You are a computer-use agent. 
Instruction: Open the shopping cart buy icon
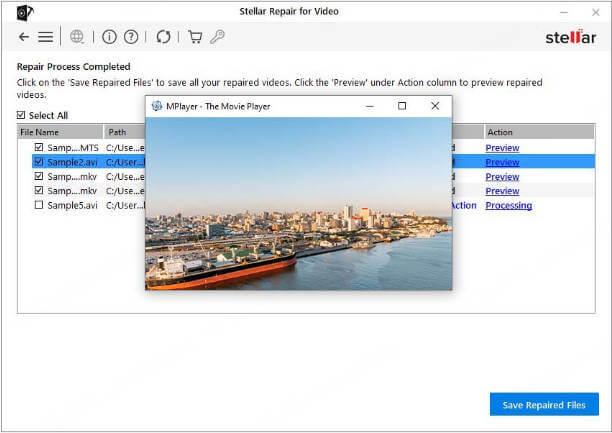pyautogui.click(x=195, y=37)
